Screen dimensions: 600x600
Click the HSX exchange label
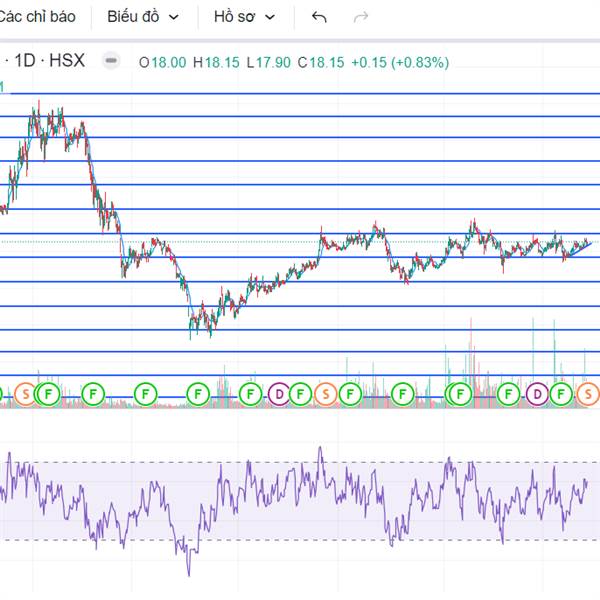67,60
